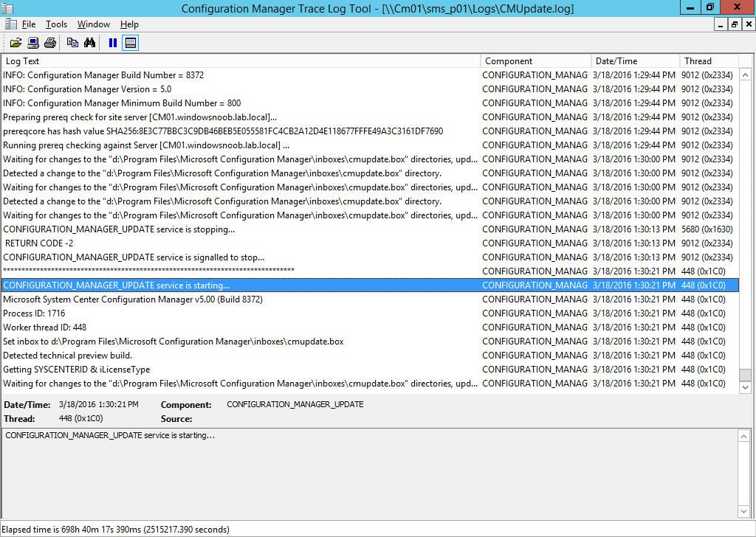Click the Date/Time value '3/18/2016 1:30:21 PM' in details
This screenshot has width=756, height=537.
pos(99,404)
